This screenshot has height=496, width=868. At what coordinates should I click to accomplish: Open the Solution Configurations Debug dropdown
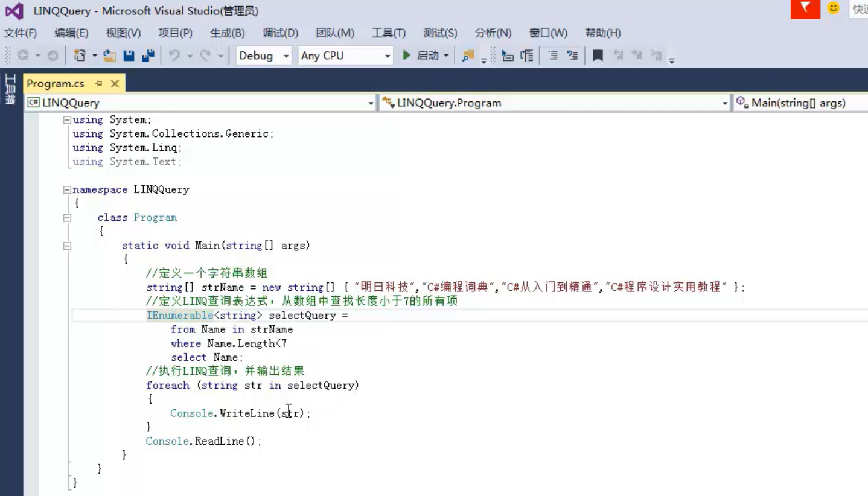point(264,56)
